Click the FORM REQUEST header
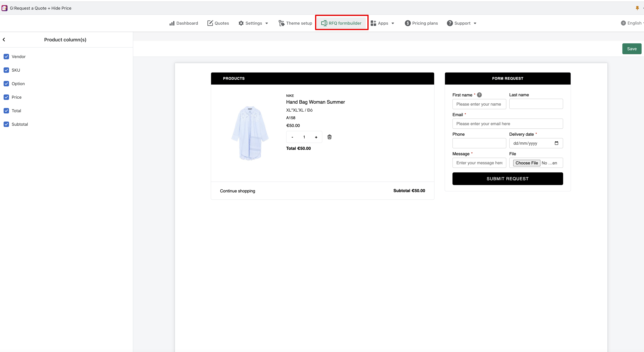Viewport: 644px width, 352px height. (x=508, y=78)
